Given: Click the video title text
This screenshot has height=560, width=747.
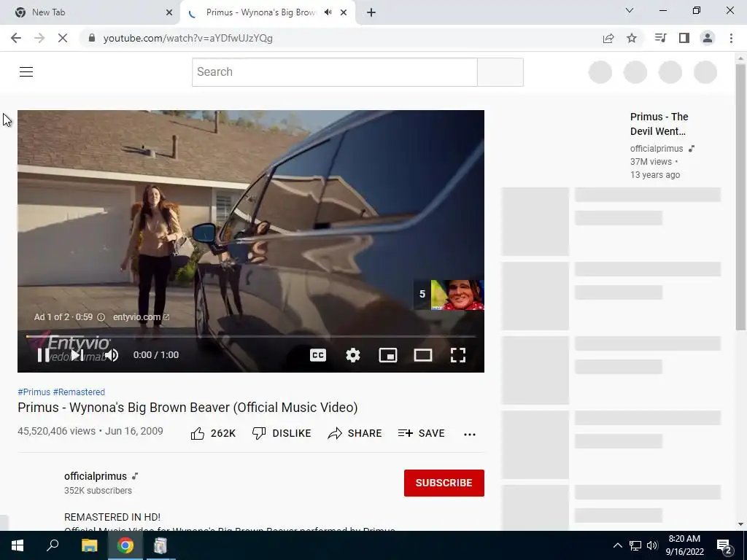Looking at the screenshot, I should click(x=187, y=408).
